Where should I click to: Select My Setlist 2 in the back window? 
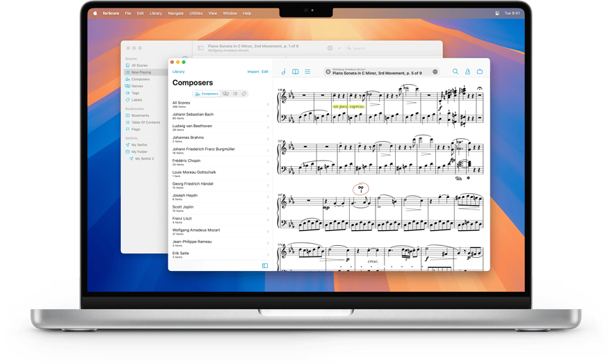(x=145, y=159)
